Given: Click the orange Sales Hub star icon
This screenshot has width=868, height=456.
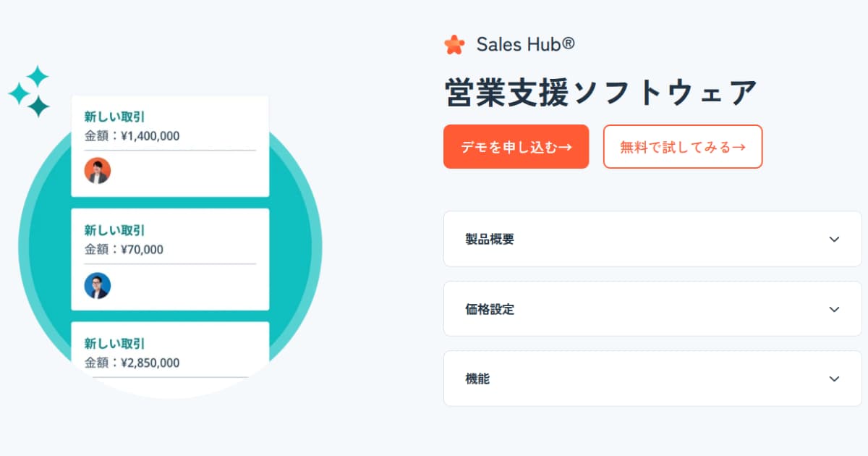Looking at the screenshot, I should [x=454, y=45].
